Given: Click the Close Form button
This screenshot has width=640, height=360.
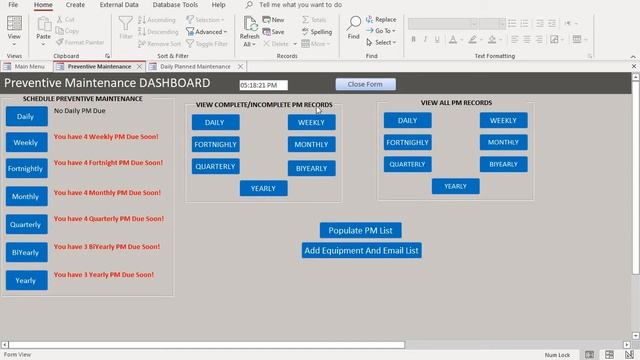Looking at the screenshot, I should coord(365,84).
